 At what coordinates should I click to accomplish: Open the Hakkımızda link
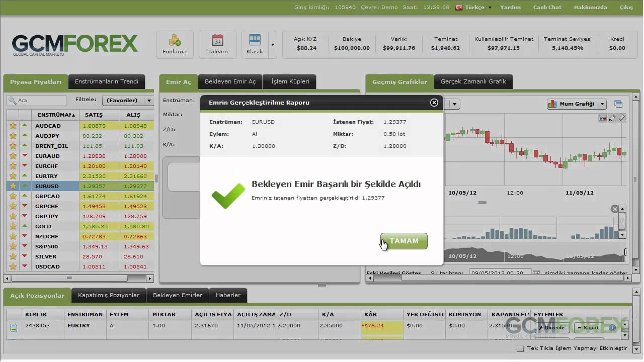590,8
